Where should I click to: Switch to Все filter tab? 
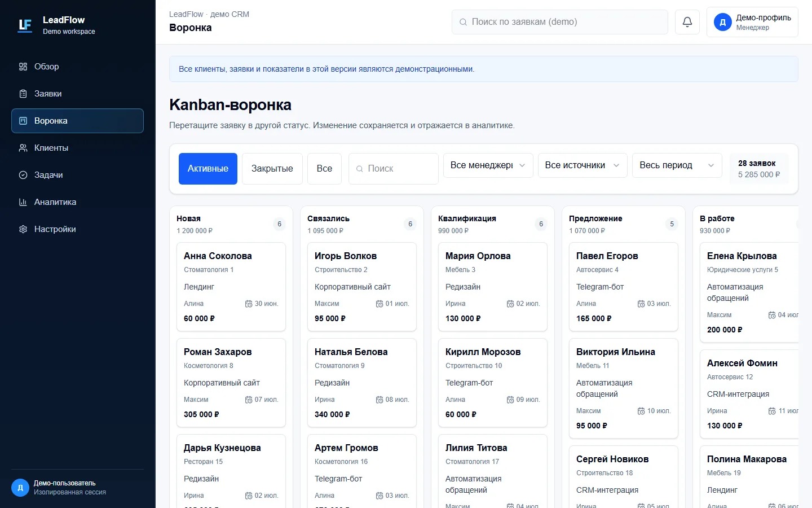point(324,169)
